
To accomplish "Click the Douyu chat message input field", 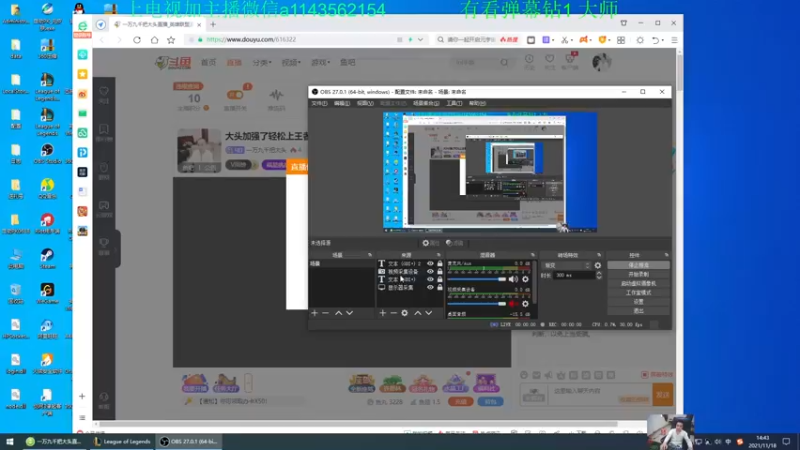I will [x=600, y=394].
